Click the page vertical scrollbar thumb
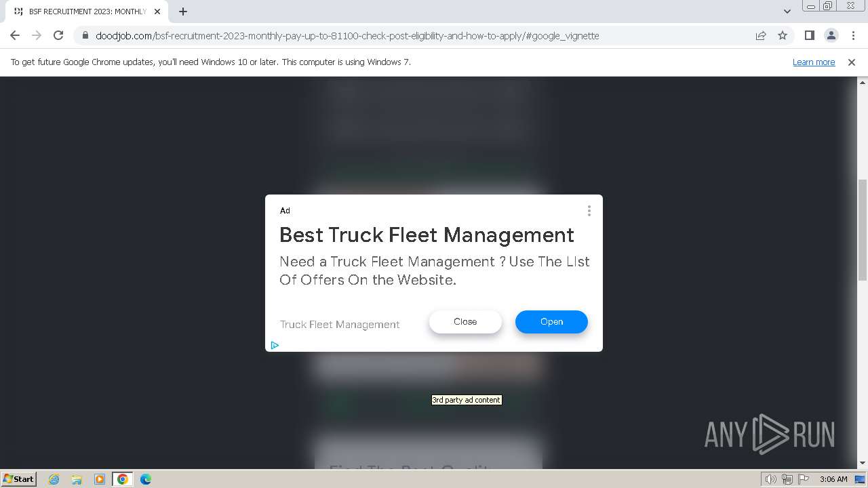868x488 pixels. coord(863,230)
